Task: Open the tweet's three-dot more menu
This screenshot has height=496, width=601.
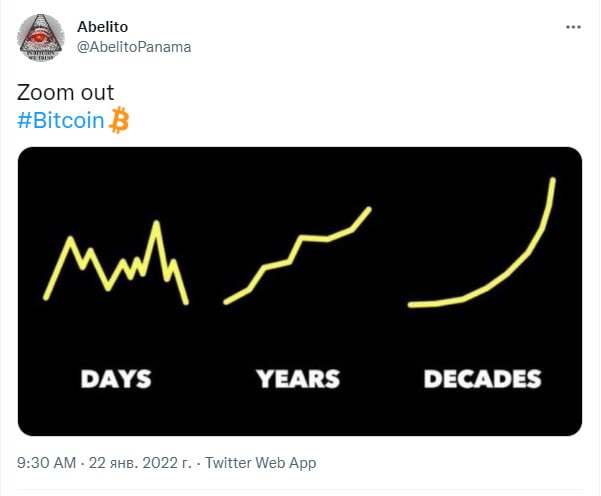Action: (572, 27)
